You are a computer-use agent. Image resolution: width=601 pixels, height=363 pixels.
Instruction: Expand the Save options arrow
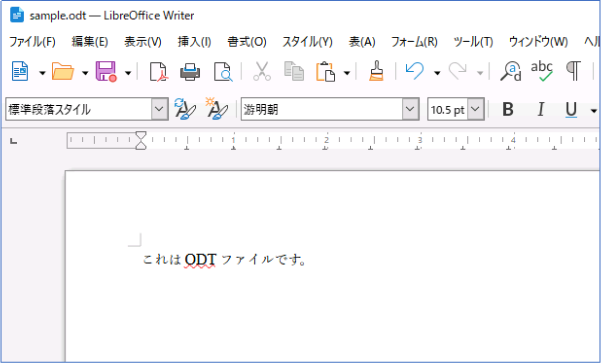pyautogui.click(x=128, y=72)
